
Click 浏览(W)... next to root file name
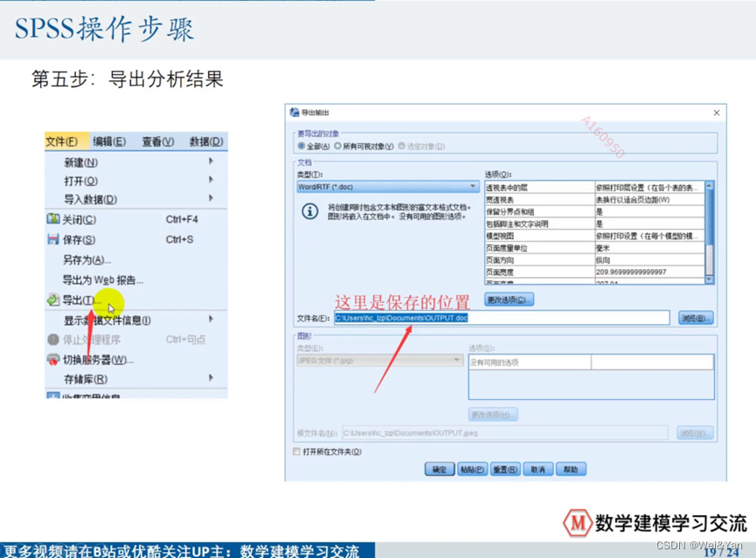(694, 433)
